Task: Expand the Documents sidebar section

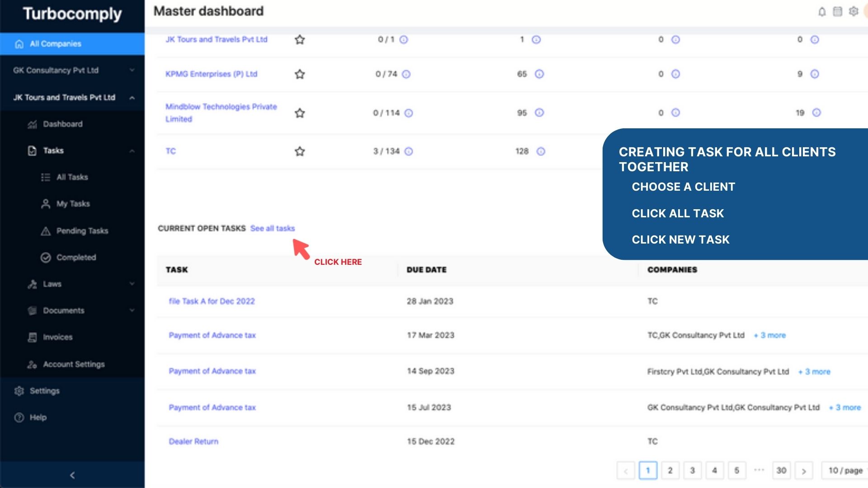Action: [132, 310]
